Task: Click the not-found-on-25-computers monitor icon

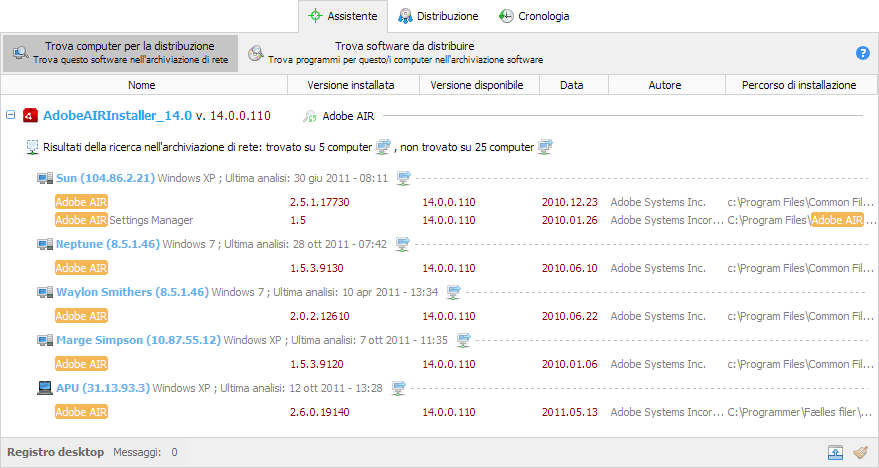Action: [x=545, y=147]
